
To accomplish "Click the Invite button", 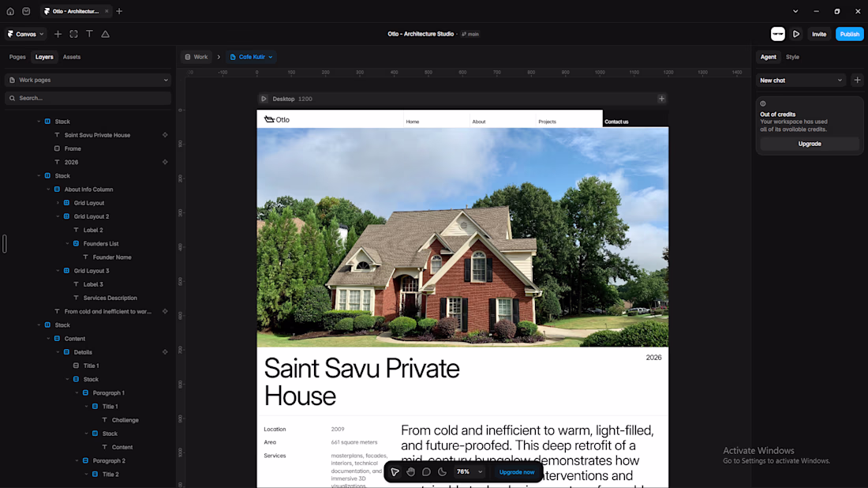I will tap(819, 34).
